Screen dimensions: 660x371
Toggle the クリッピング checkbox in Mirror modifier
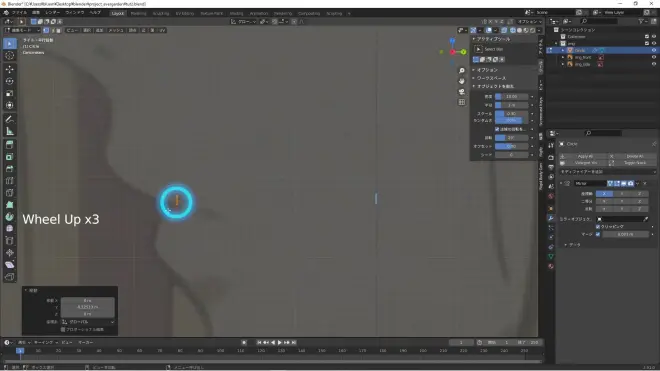(598, 227)
